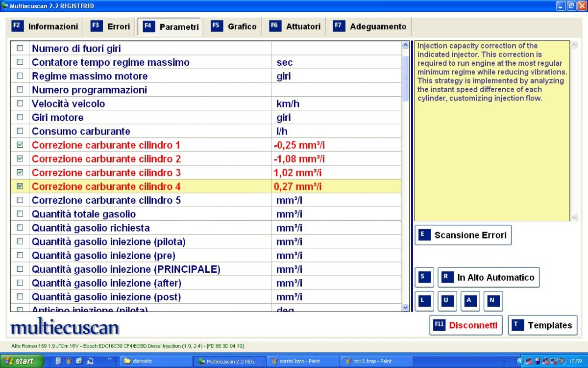Check the Regime massimo motore box
The height and width of the screenshot is (368, 588).
[x=20, y=76]
